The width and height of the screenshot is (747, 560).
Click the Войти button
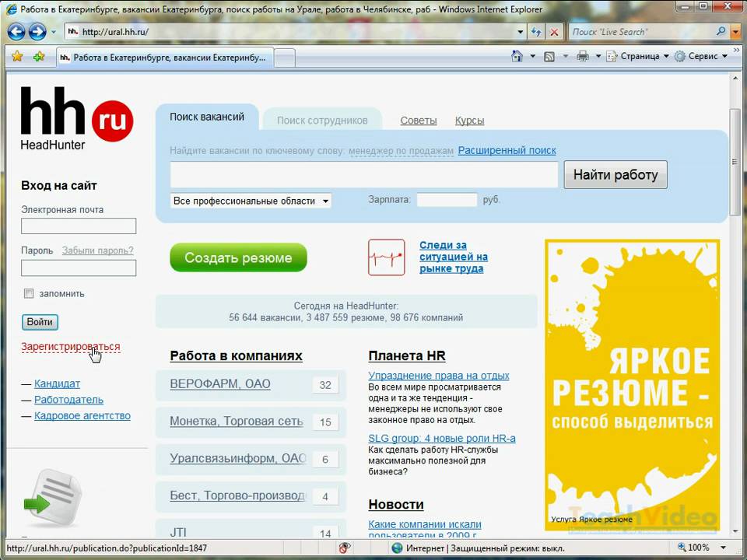(x=40, y=322)
